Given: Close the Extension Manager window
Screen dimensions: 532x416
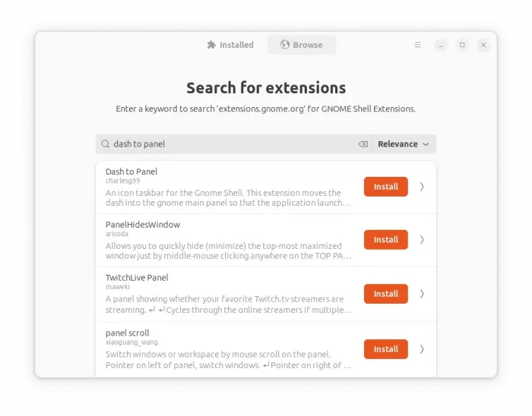Looking at the screenshot, I should pyautogui.click(x=483, y=46).
